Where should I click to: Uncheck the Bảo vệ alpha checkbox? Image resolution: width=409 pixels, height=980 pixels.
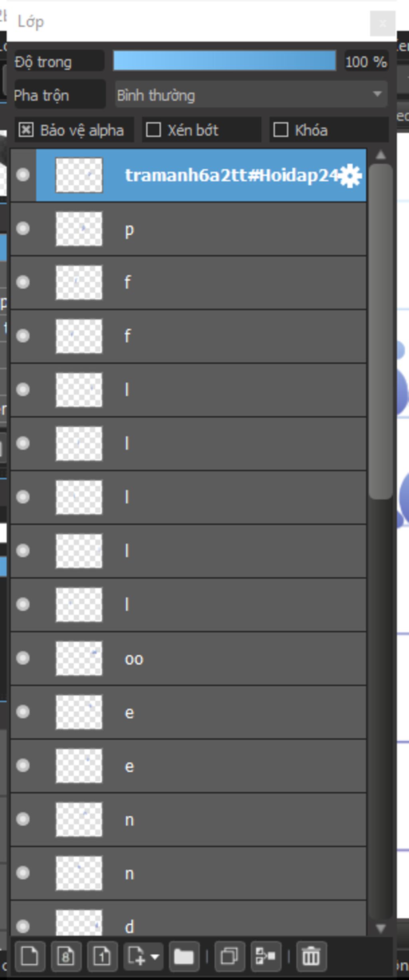(26, 130)
